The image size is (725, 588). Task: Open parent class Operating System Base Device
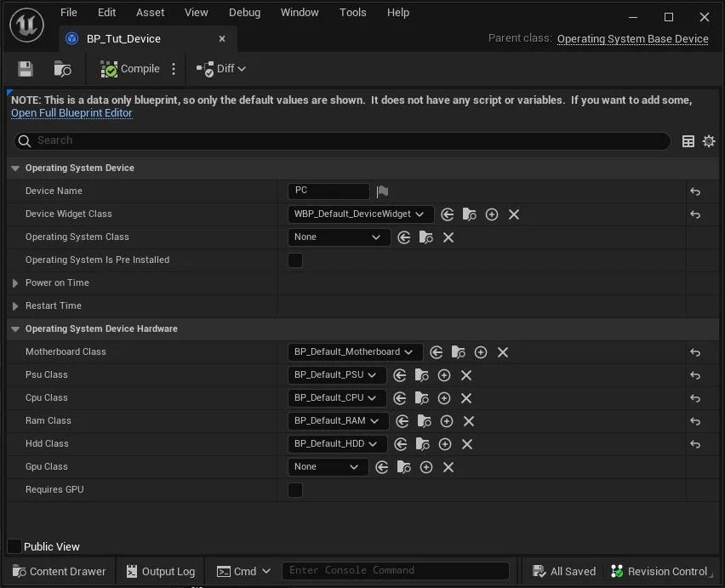[632, 39]
